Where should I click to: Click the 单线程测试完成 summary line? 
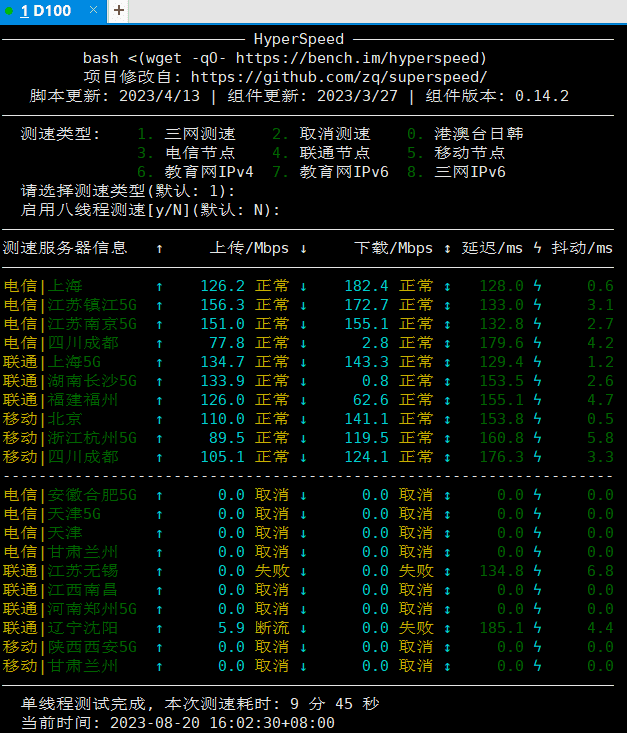(x=200, y=704)
